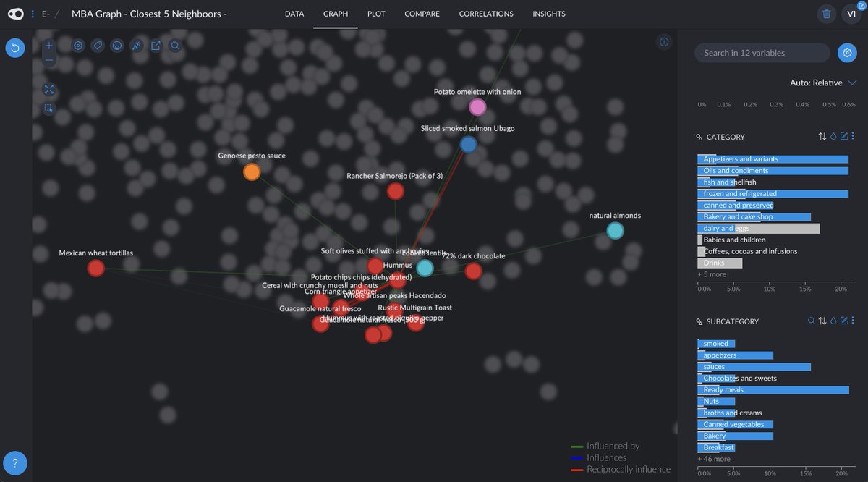The image size is (868, 482).
Task: Open SUBCATEGORY more options menu
Action: point(854,321)
